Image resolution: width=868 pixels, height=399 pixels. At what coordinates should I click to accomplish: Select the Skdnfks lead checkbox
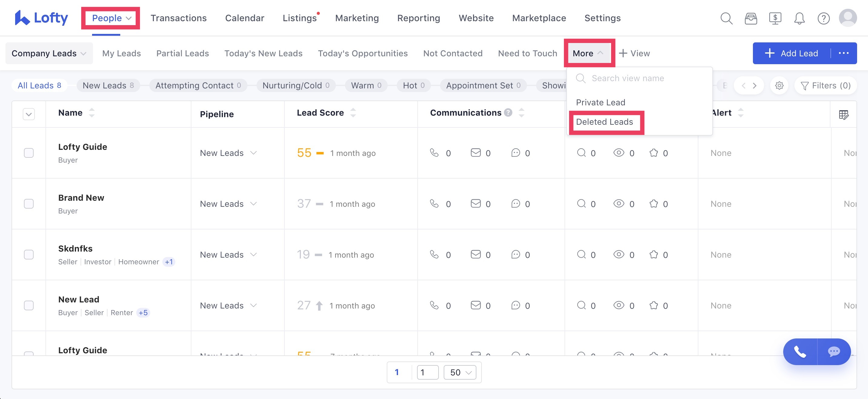tap(29, 255)
